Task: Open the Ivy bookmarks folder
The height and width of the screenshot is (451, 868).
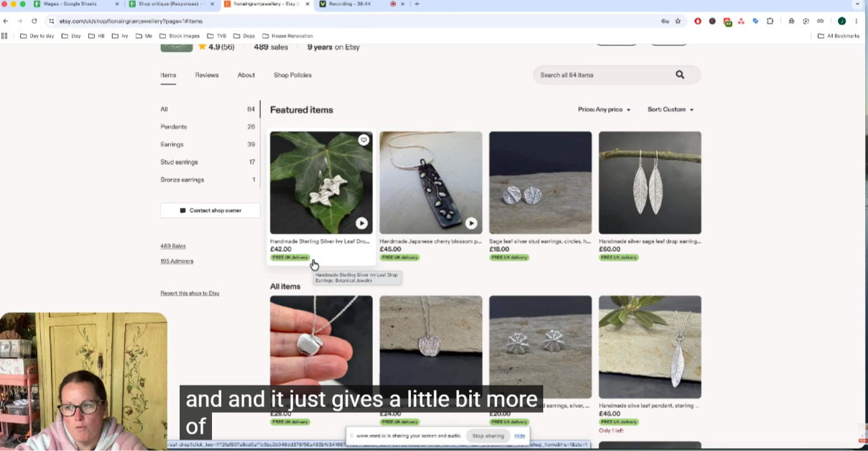Action: (x=120, y=35)
